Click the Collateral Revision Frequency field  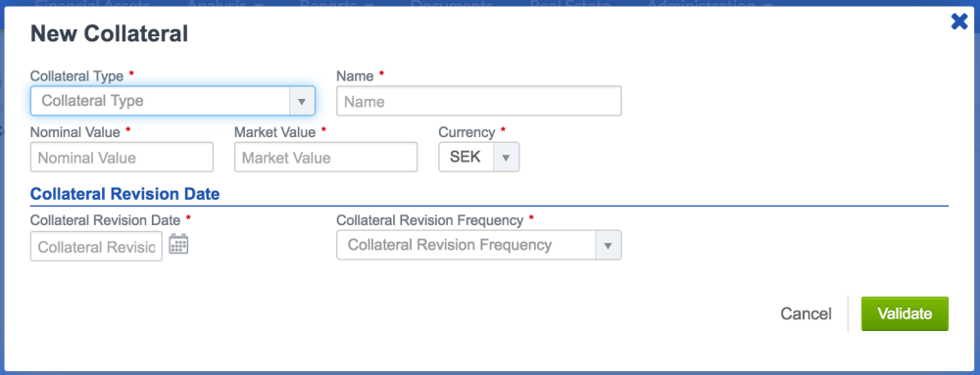click(x=479, y=245)
